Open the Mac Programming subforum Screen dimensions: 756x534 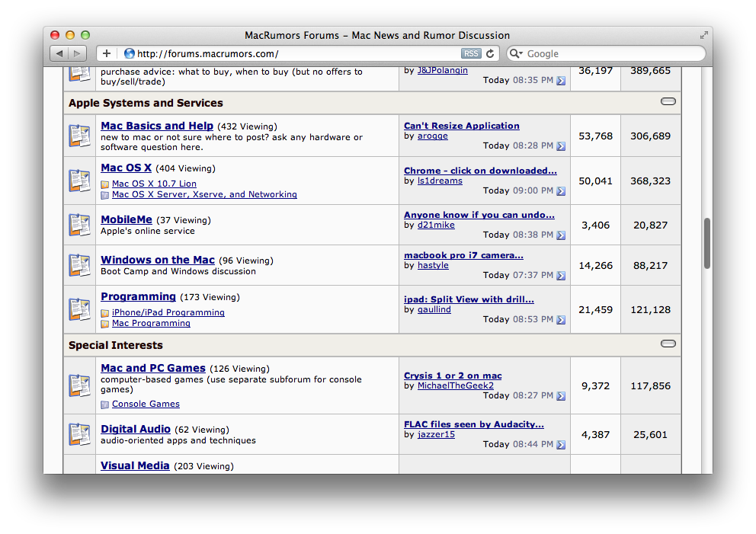(151, 323)
